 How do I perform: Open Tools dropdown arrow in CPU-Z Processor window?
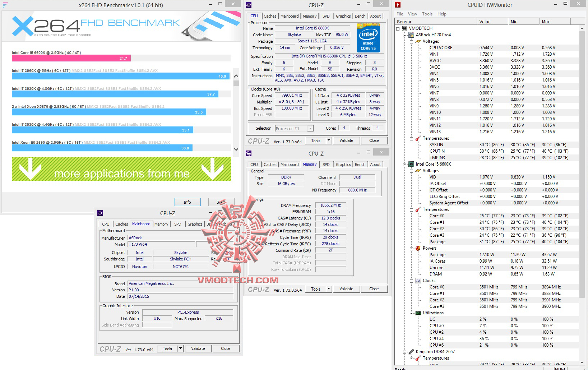pyautogui.click(x=329, y=140)
